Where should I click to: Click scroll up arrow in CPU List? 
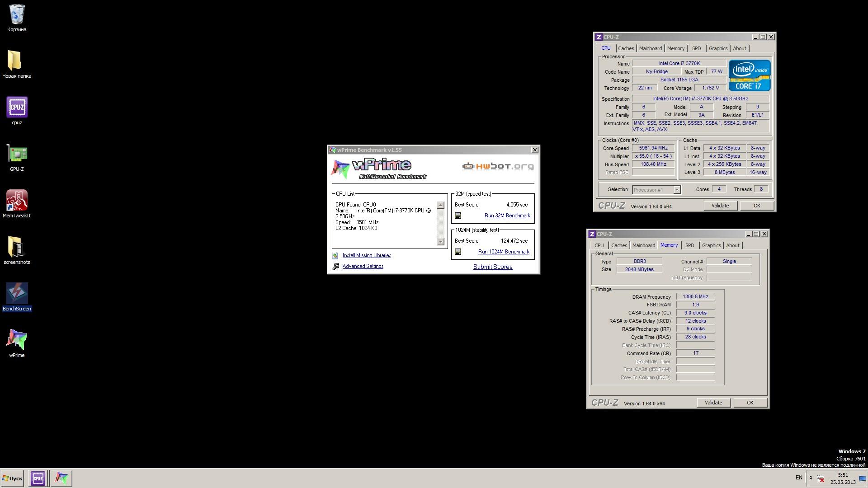(x=441, y=205)
